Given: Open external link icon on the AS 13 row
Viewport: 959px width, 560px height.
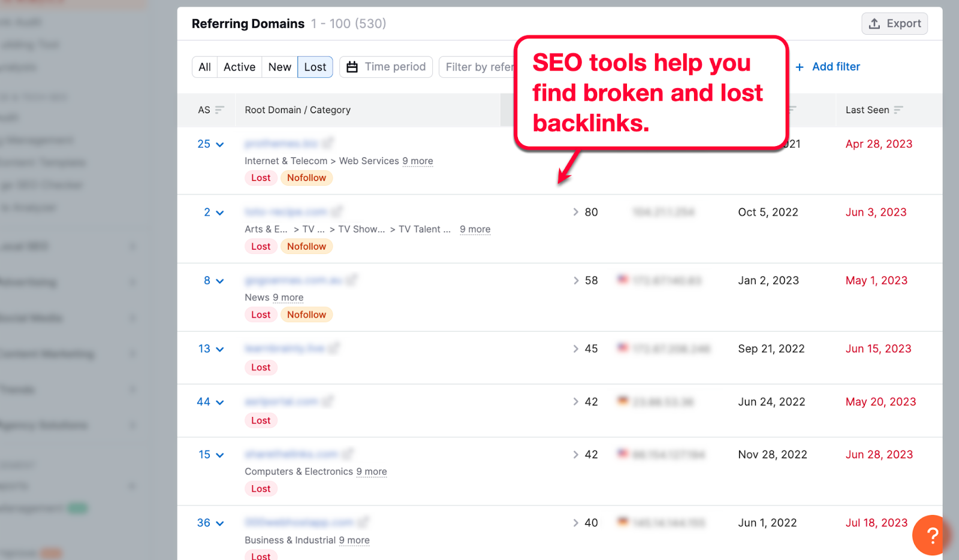Looking at the screenshot, I should [x=334, y=348].
